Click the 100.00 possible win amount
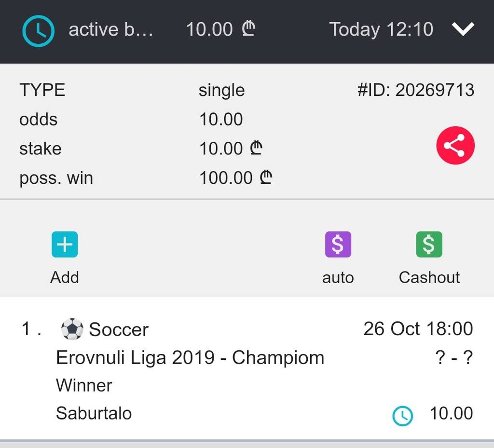The height and width of the screenshot is (448, 494). tap(226, 178)
